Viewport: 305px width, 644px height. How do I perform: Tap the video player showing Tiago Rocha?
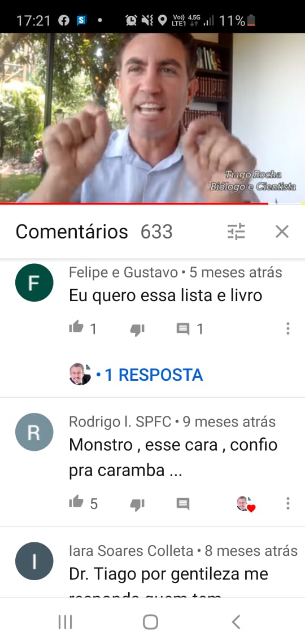click(x=152, y=118)
